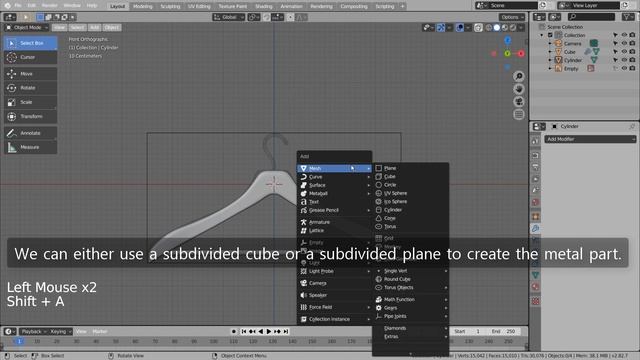640x360 pixels.
Task: Switch to Sculpting workspace tab
Action: pos(170,6)
